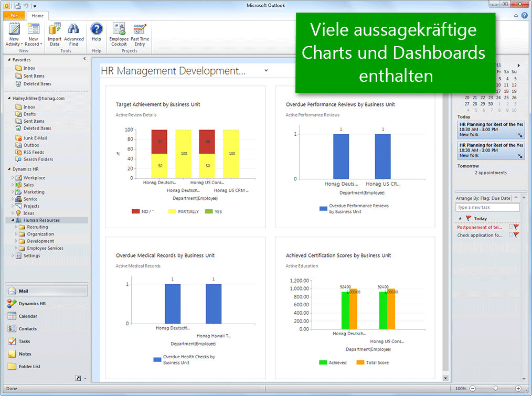Viewport: 532px width, 396px height.
Task: Open Advanced Find
Action: pos(74,34)
